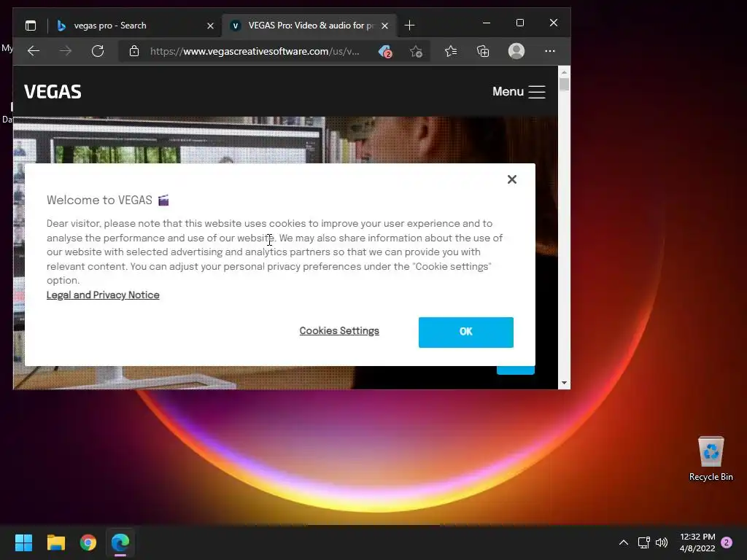Open the network status tray icon
Viewport: 747px width, 560px height.
(x=643, y=542)
